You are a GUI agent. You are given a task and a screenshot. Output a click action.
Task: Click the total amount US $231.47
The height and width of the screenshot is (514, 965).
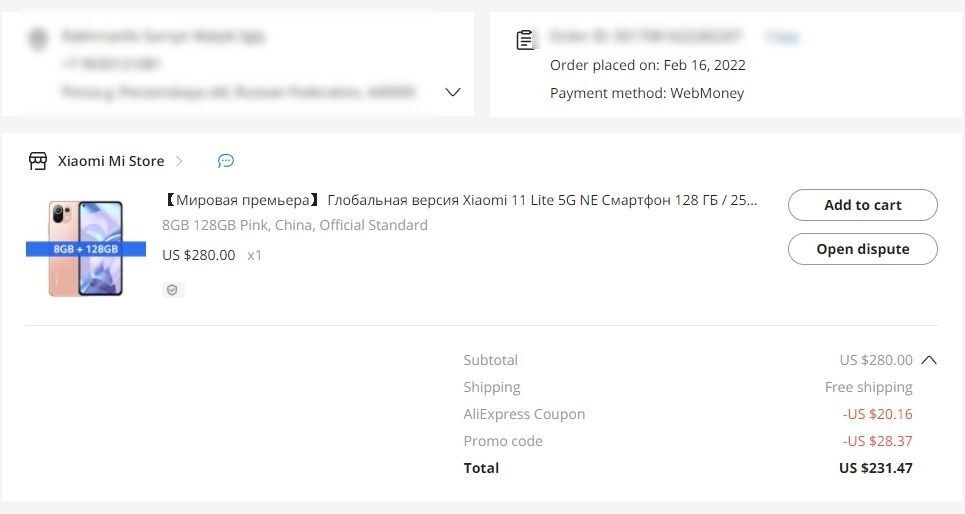pos(875,468)
